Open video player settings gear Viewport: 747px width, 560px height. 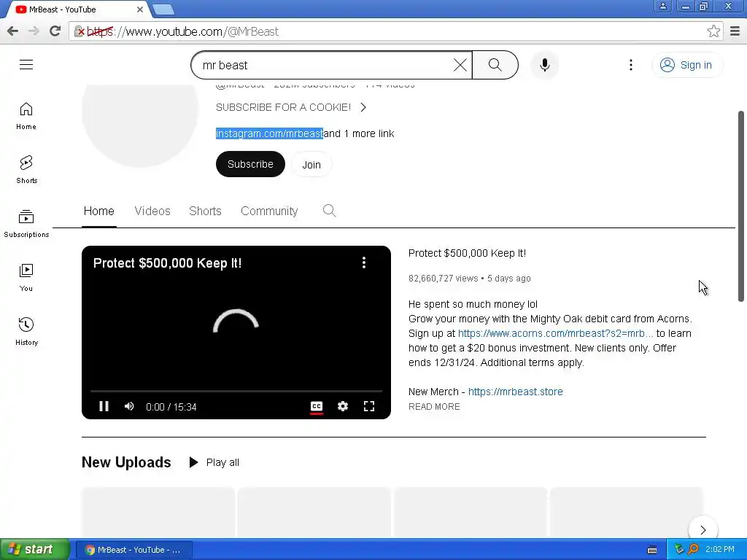tap(343, 406)
